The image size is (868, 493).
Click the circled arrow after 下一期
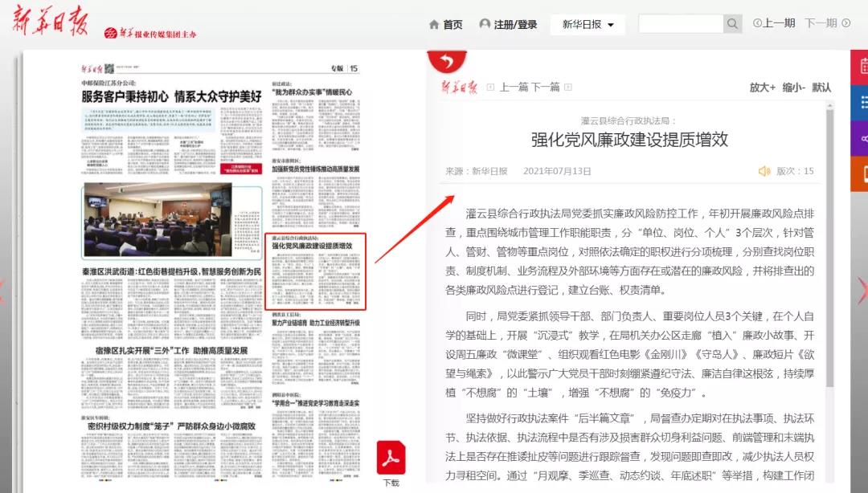click(845, 23)
